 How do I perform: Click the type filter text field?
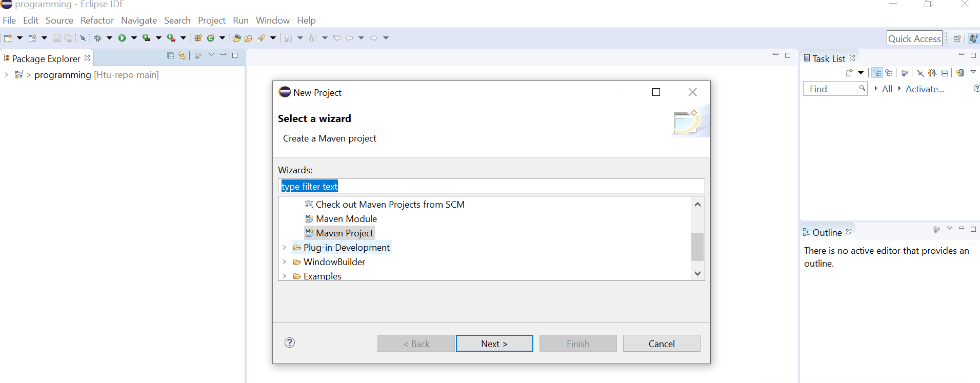491,186
